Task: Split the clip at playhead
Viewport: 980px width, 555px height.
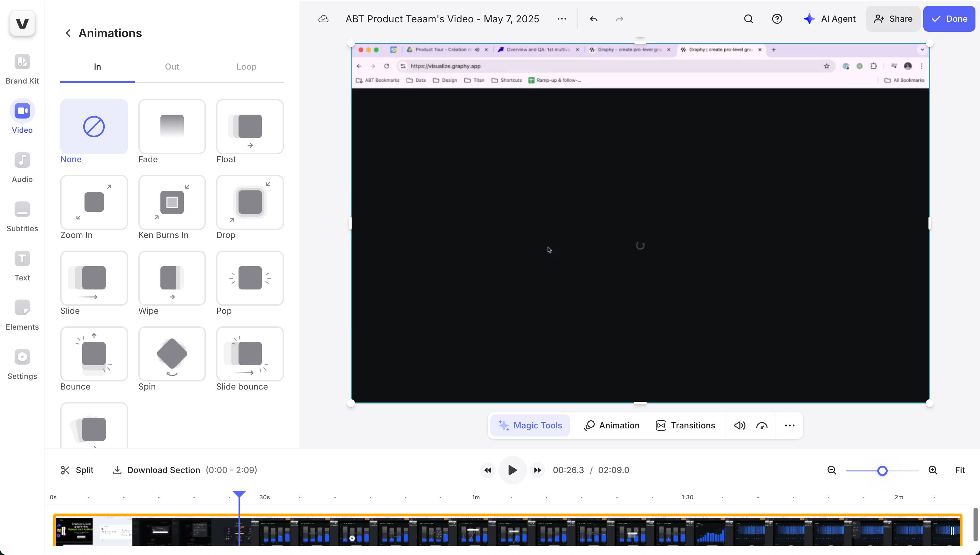Action: 77,470
